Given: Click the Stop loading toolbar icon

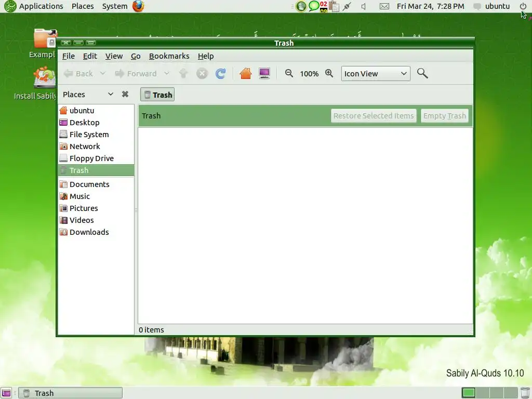Looking at the screenshot, I should [x=202, y=73].
